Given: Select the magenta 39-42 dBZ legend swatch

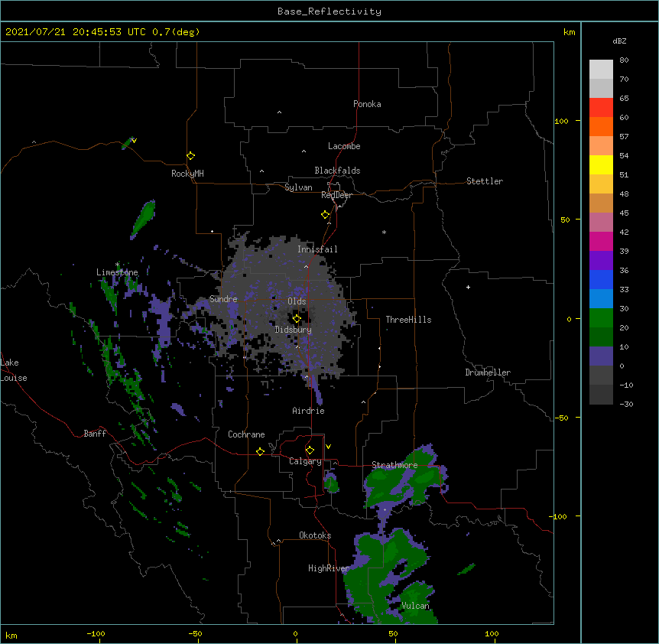Looking at the screenshot, I should (601, 241).
